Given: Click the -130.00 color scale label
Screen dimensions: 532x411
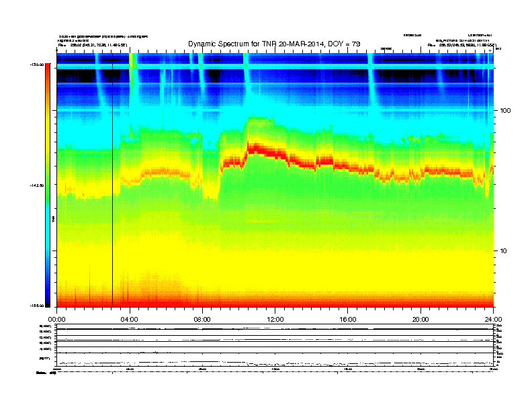Looking at the screenshot, I should 37,64.
